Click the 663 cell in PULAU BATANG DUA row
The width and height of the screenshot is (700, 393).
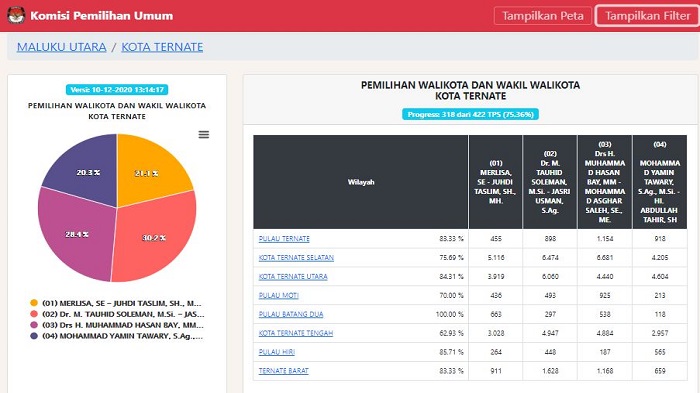[496, 314]
